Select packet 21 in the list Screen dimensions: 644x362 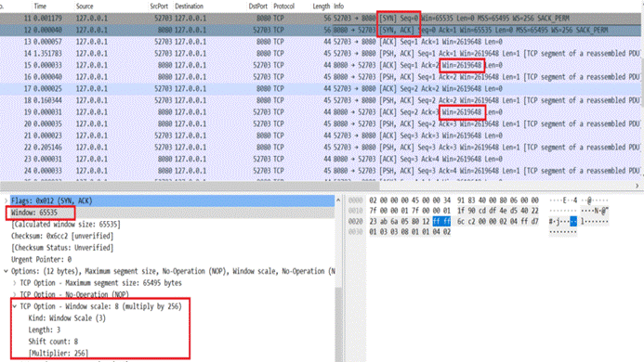(x=321, y=135)
